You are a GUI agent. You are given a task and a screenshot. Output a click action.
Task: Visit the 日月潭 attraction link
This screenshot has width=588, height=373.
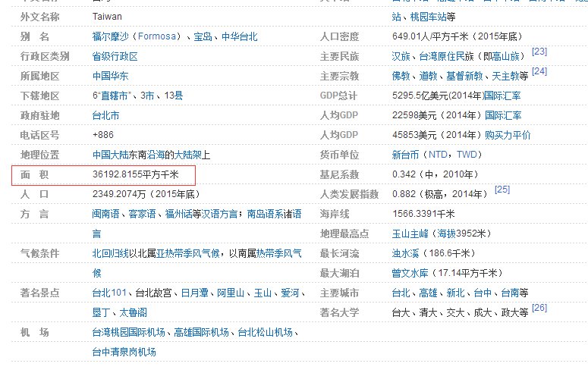pos(195,293)
